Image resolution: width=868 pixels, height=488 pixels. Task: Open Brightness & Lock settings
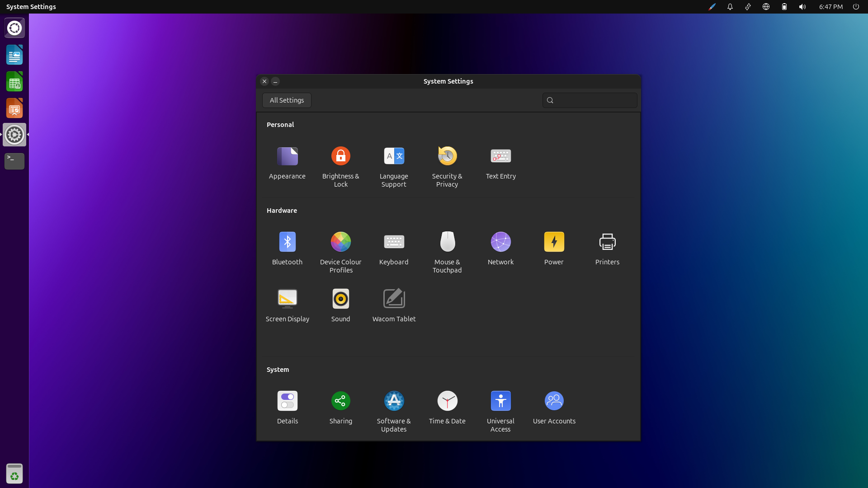(340, 167)
